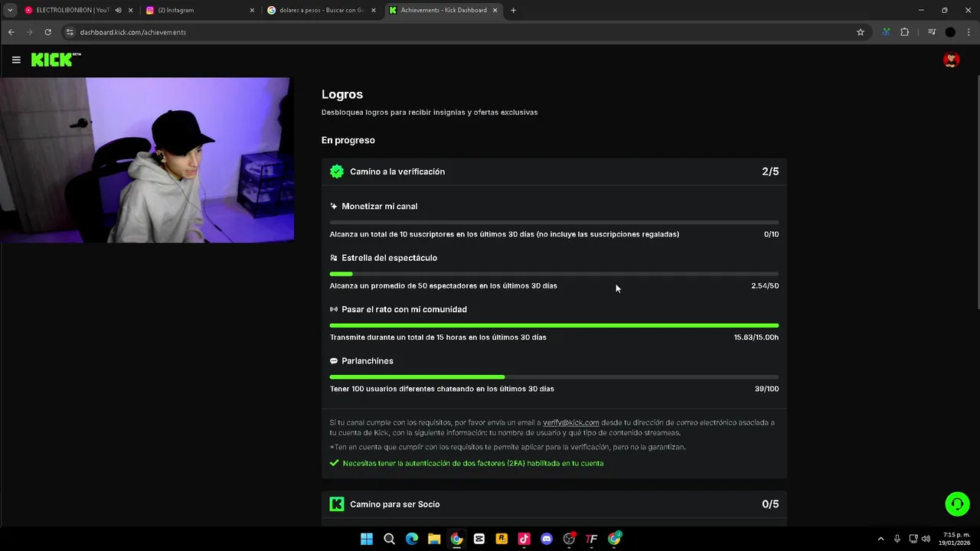Viewport: 980px width, 551px height.
Task: Click the Camino a la verificación header
Action: [554, 171]
